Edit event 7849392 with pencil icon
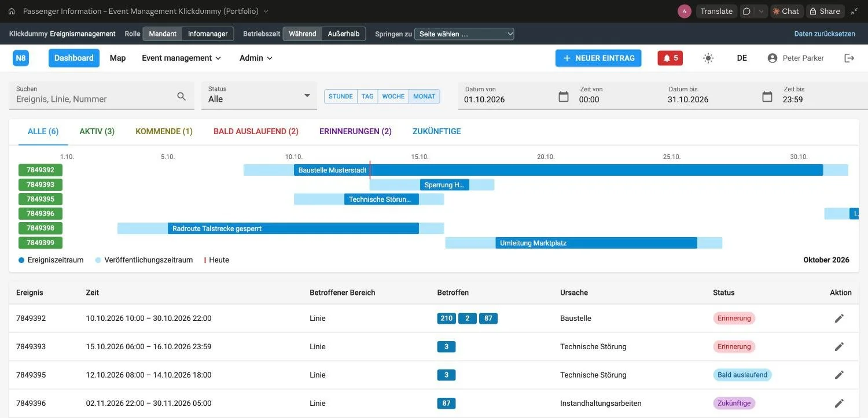This screenshot has height=418, width=868. pos(839,318)
